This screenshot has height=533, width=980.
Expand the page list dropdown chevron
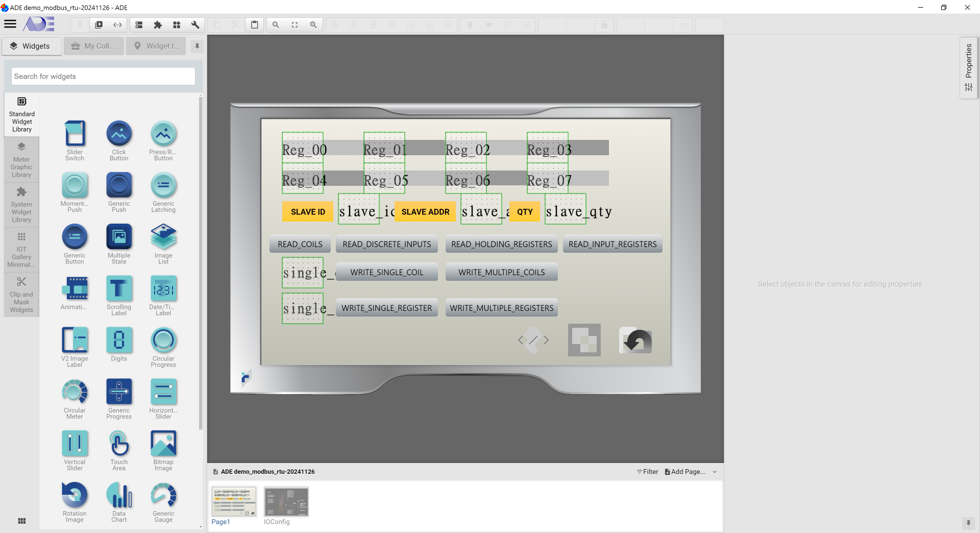pyautogui.click(x=715, y=472)
